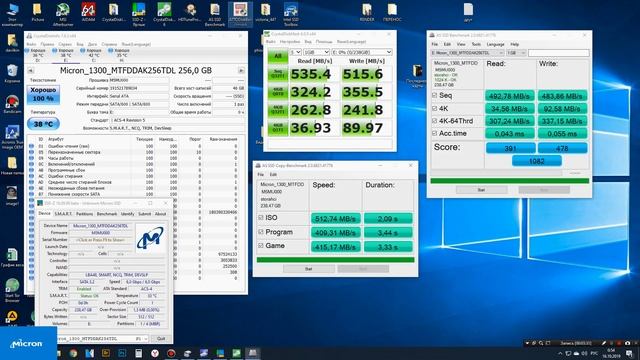The image size is (640, 360).
Task: Go to the previous disk arrow in CrystalDiskInfo
Action: (30, 71)
